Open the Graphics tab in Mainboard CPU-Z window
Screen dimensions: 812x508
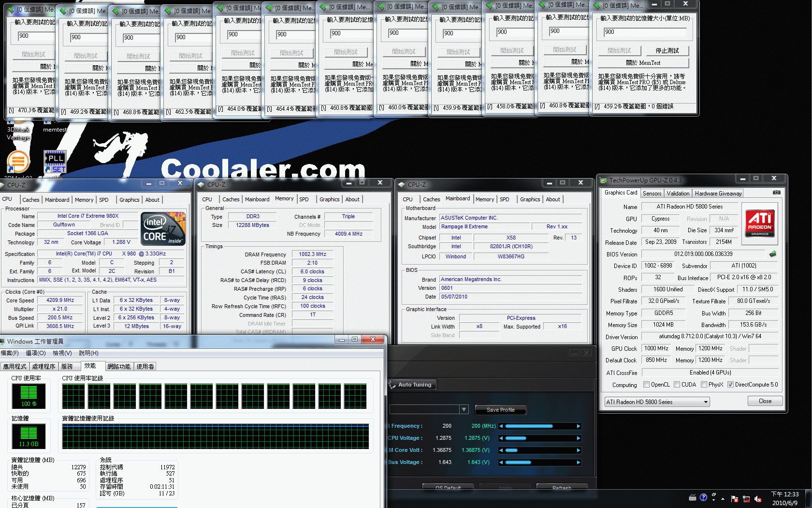tap(530, 199)
